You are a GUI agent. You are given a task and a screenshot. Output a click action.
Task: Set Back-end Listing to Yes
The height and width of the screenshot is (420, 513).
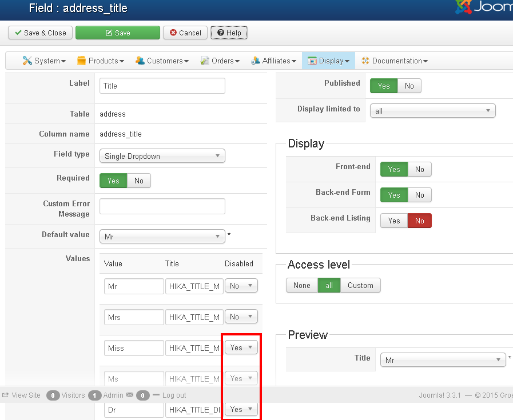tap(394, 221)
